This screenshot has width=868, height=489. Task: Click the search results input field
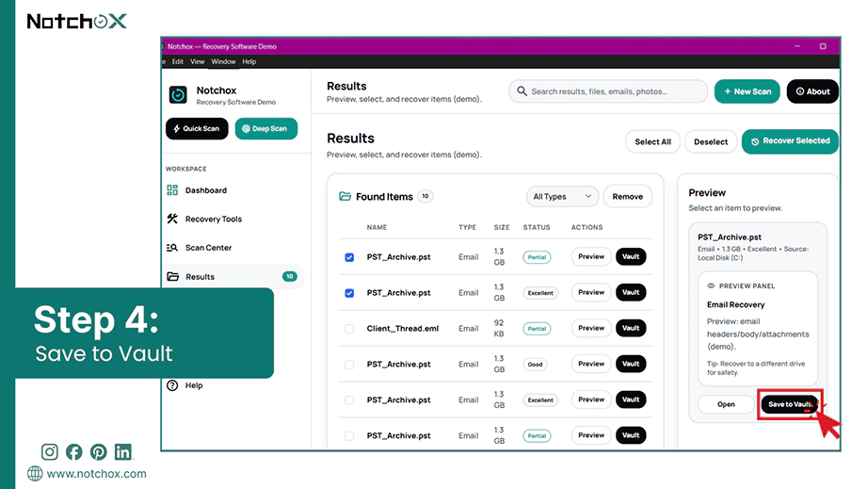(608, 91)
